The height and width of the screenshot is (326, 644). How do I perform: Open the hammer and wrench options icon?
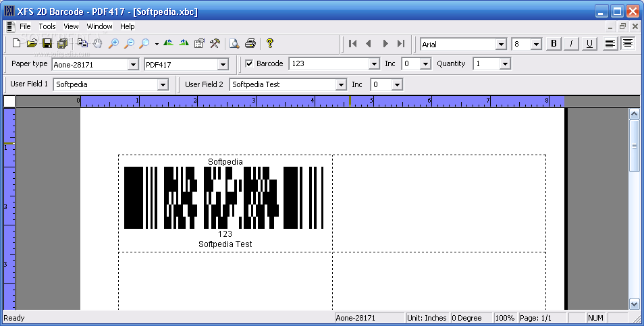(215, 43)
